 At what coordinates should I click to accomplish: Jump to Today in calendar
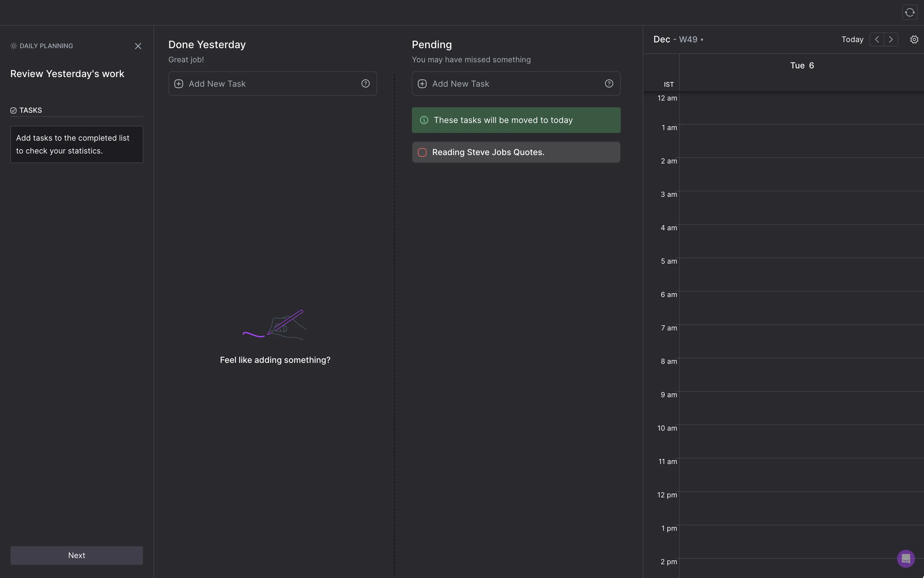pyautogui.click(x=852, y=39)
